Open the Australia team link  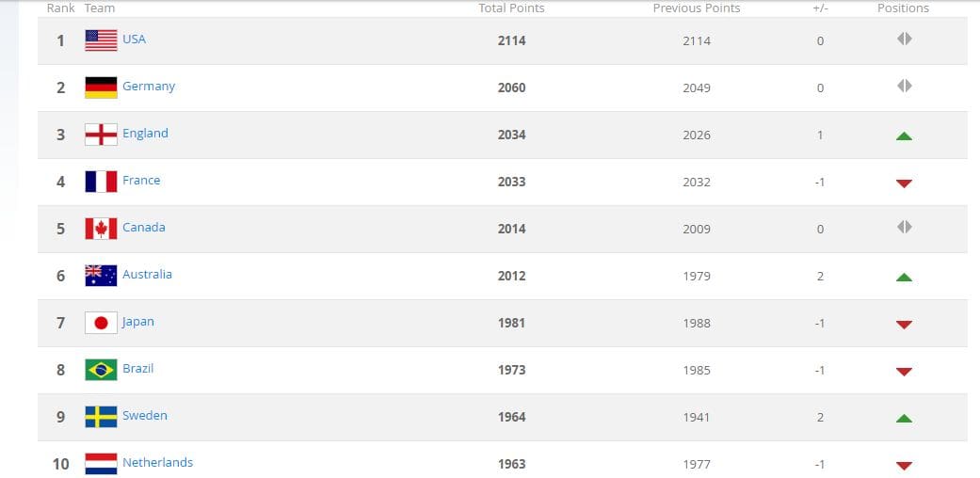click(147, 275)
